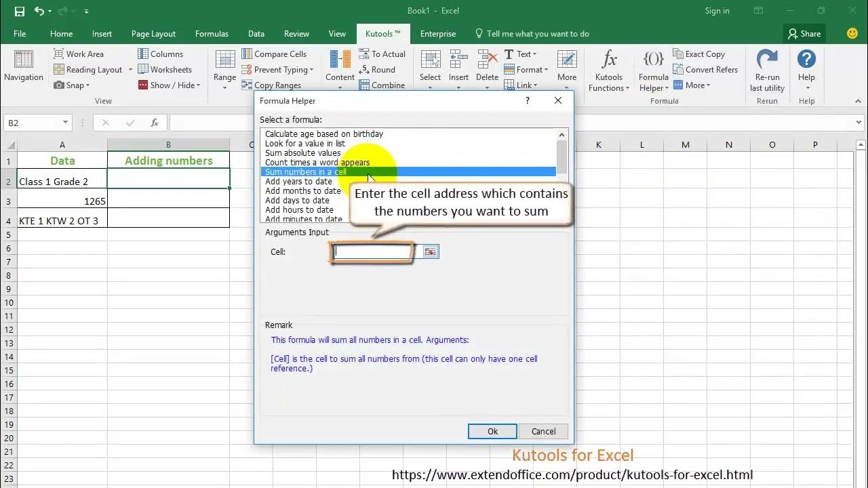The height and width of the screenshot is (488, 868).
Task: Click the range selector icon beside Cell field
Action: tap(430, 251)
